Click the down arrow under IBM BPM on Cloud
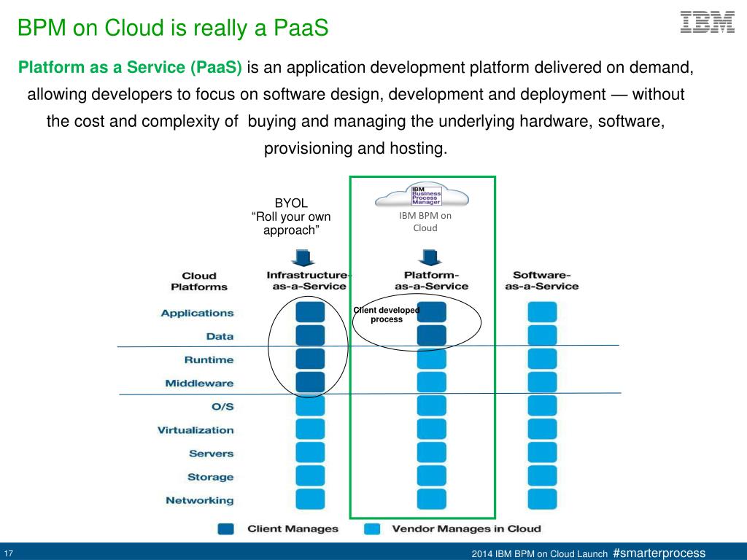Image resolution: width=747 pixels, height=560 pixels. pyautogui.click(x=430, y=257)
